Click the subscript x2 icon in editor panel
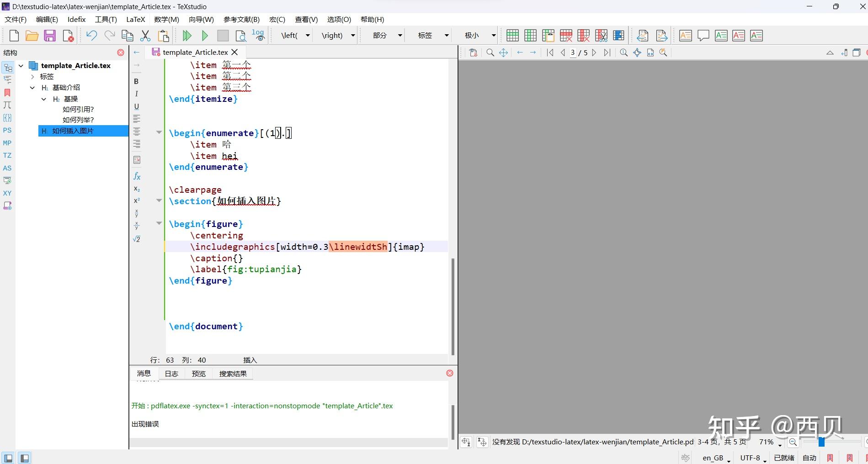Image resolution: width=868 pixels, height=464 pixels. tap(136, 189)
